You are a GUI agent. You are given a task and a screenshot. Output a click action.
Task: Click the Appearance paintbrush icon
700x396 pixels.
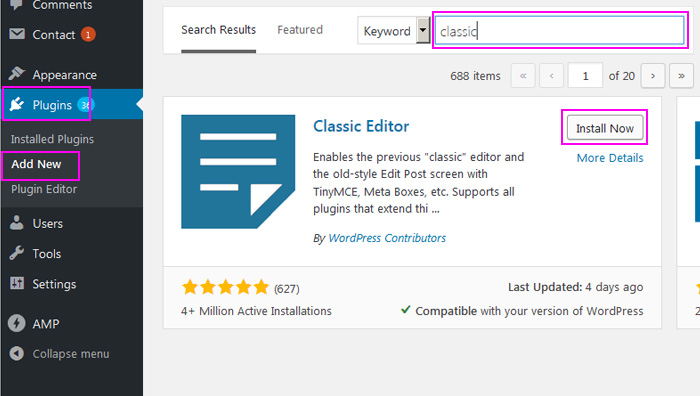pos(17,73)
